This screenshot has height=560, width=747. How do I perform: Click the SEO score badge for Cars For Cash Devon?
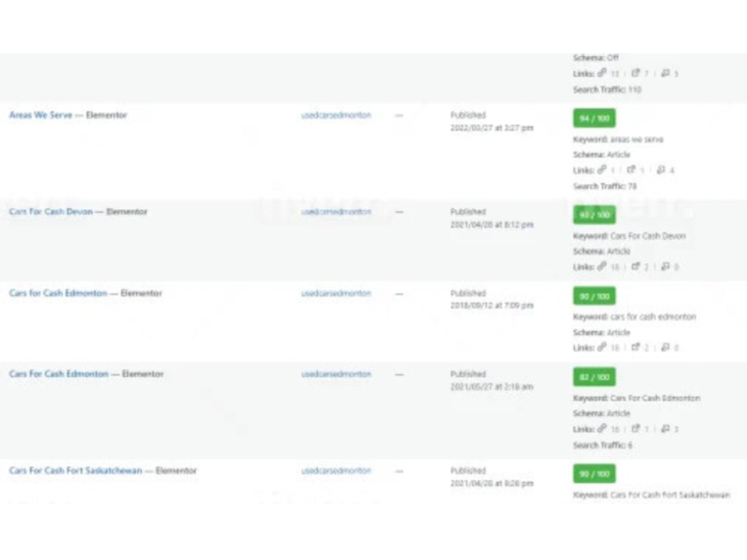(594, 215)
